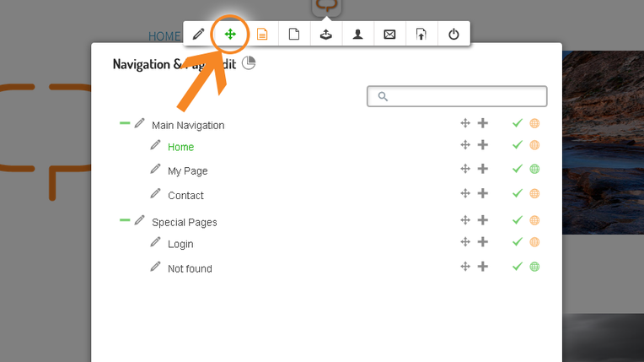The width and height of the screenshot is (644, 362).
Task: Select the Home page in tree
Action: click(x=180, y=147)
